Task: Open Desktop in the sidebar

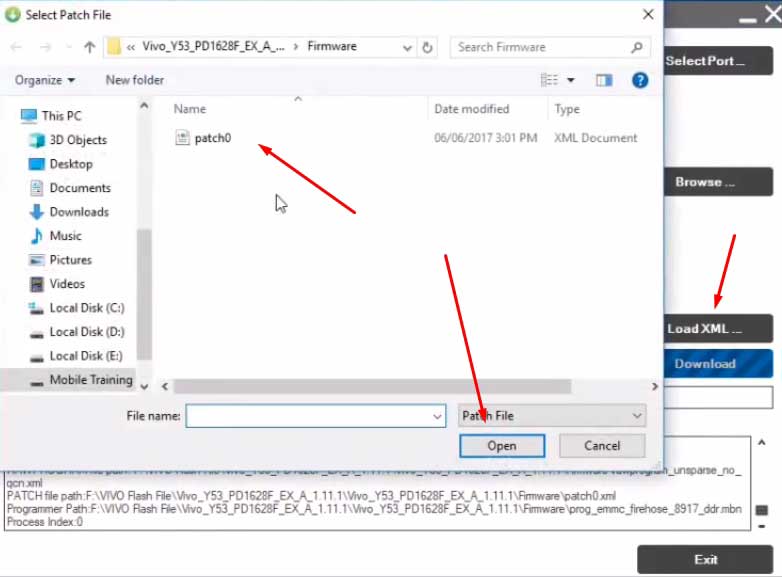Action: 61,164
